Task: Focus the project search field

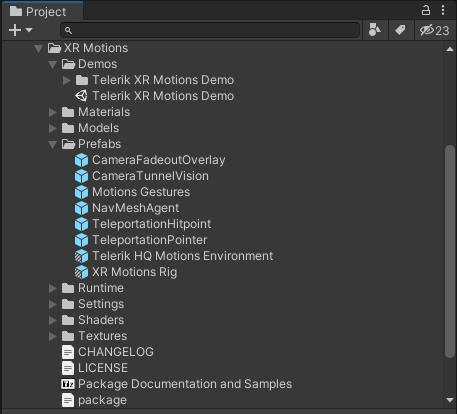Action: (210, 30)
